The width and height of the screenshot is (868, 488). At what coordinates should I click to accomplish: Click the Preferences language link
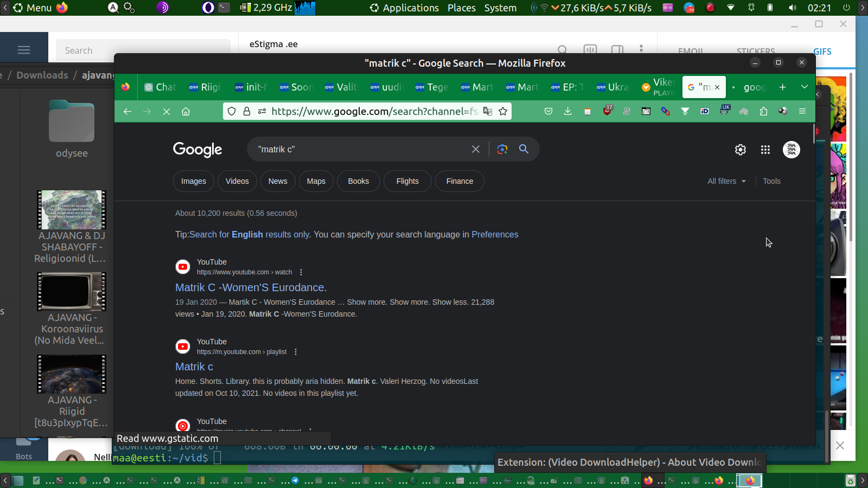coord(495,234)
